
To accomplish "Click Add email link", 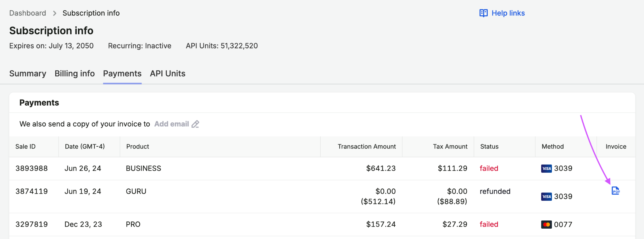I will (x=172, y=124).
